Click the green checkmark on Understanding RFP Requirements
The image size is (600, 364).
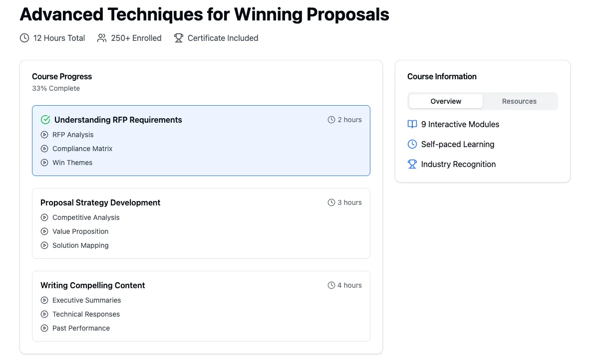[x=45, y=120]
